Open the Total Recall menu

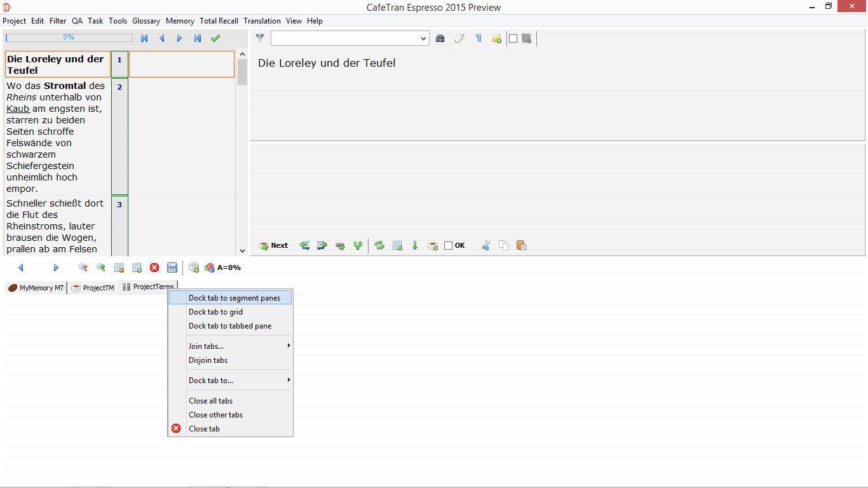219,21
